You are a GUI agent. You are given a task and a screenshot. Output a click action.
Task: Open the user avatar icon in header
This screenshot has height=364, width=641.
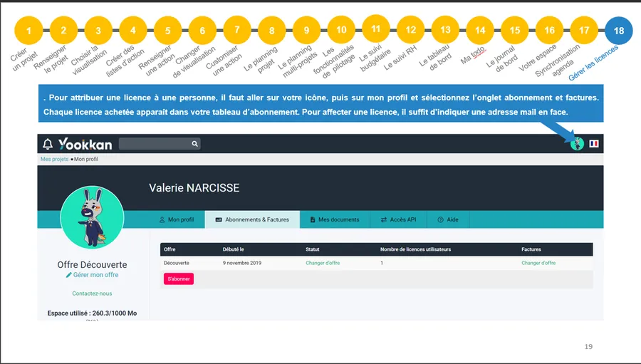tap(577, 144)
